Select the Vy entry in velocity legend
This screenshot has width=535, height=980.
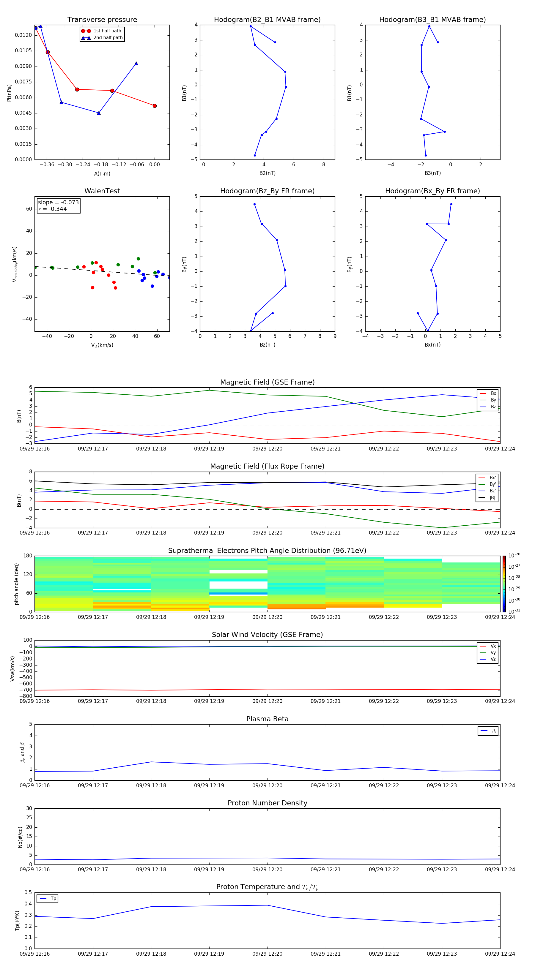click(488, 652)
